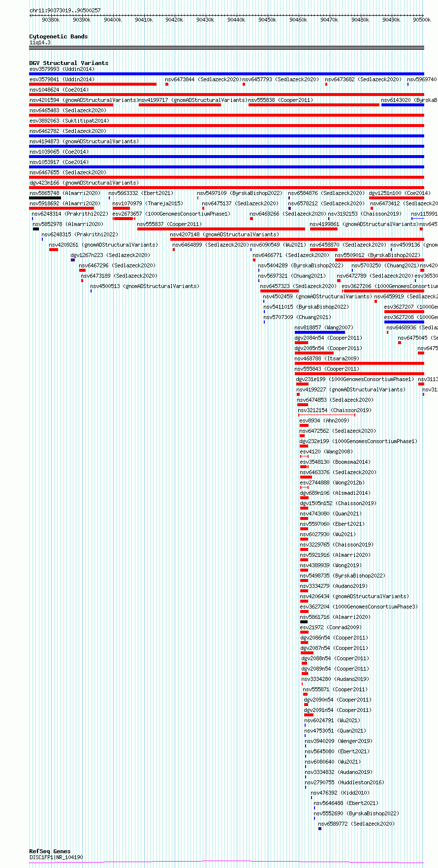Click nsv555843 (Cooper2011) label
The height and width of the screenshot is (868, 438).
(x=327, y=369)
